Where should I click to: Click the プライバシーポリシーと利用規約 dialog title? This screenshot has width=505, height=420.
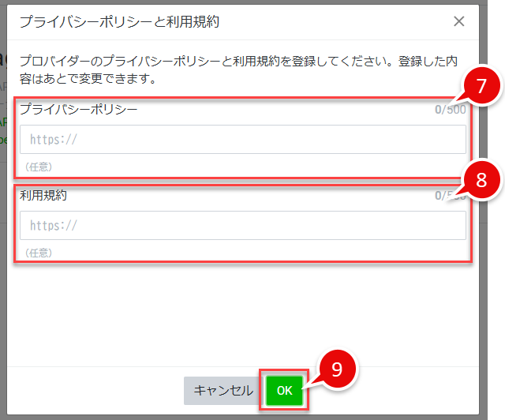point(119,22)
